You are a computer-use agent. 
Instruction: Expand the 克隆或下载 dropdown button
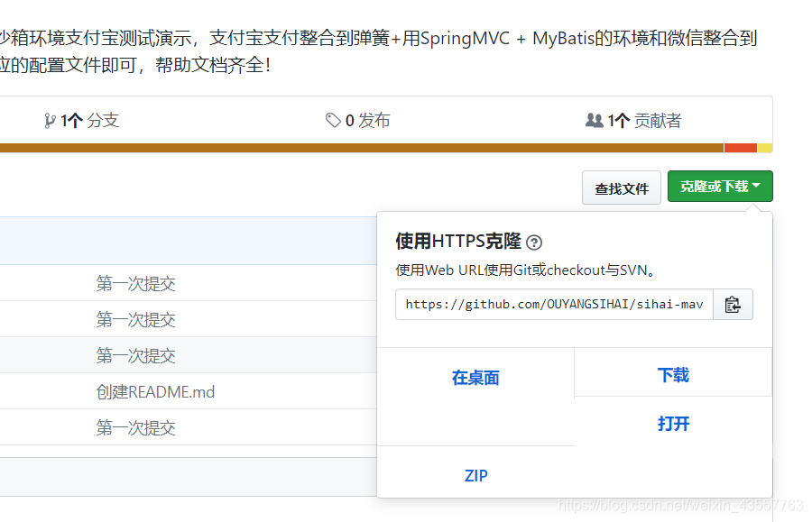(720, 187)
